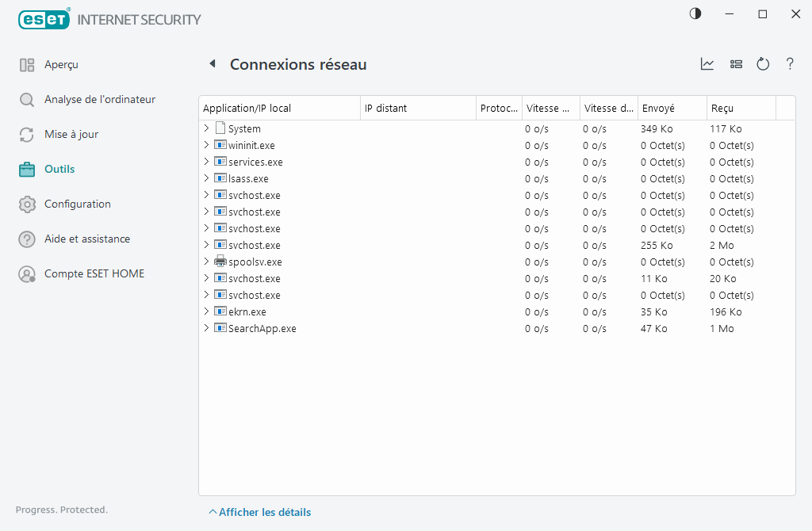Viewport: 812px width, 531px height.
Task: Go to Analyse de l'ordinateur
Action: [x=99, y=100]
